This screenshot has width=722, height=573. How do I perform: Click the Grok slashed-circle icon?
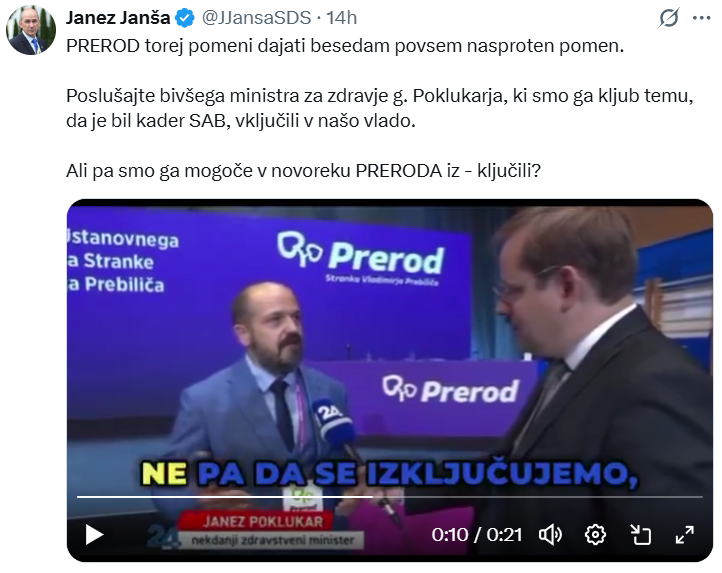click(669, 18)
